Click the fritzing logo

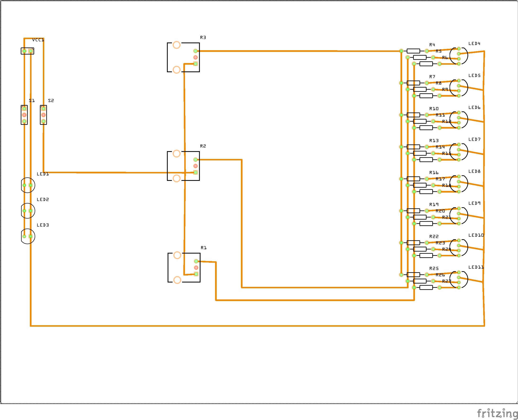click(497, 413)
